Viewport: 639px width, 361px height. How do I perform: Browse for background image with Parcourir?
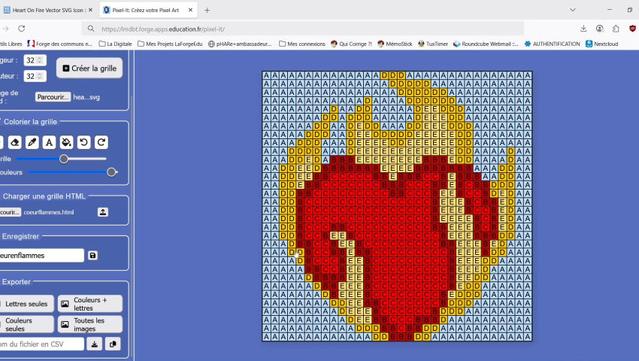53,97
